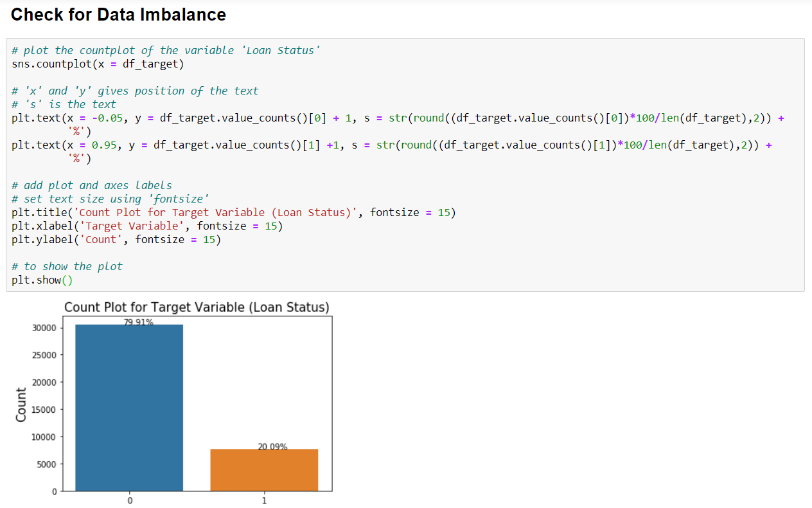Click the 'Count' string in plt.ylabel
The height and width of the screenshot is (508, 812).
101,239
